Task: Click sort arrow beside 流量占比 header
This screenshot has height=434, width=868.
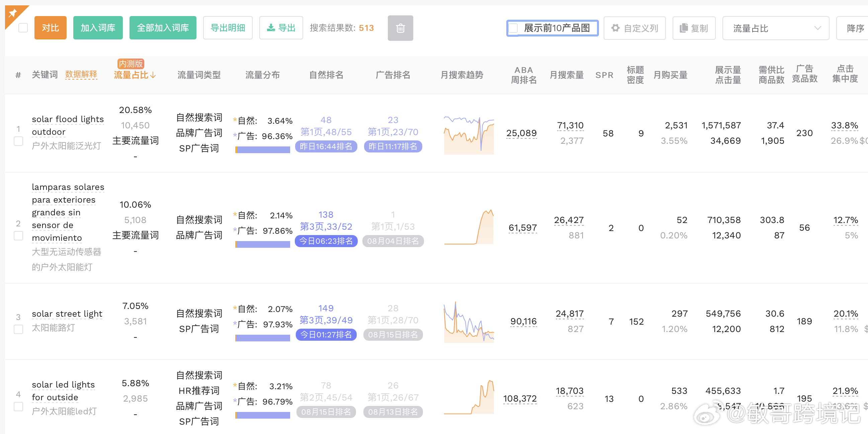Action: [153, 75]
